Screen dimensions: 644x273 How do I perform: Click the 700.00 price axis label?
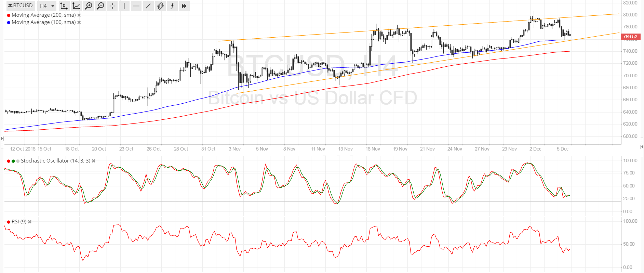[x=630, y=76]
